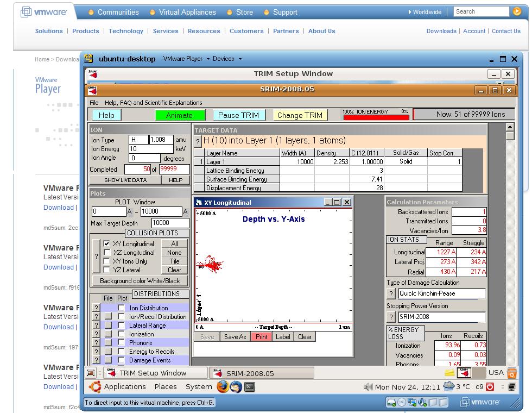532x413 pixels.
Task: Open help ? for the Phonons distribution
Action: point(97,343)
